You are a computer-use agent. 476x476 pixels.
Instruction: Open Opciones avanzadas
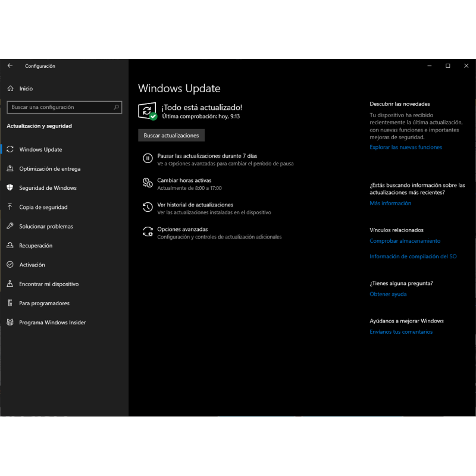(x=183, y=229)
